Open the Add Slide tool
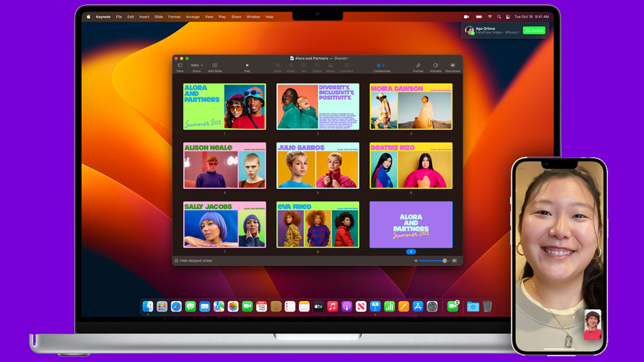Screen dimensions: 644x362 pyautogui.click(x=215, y=65)
